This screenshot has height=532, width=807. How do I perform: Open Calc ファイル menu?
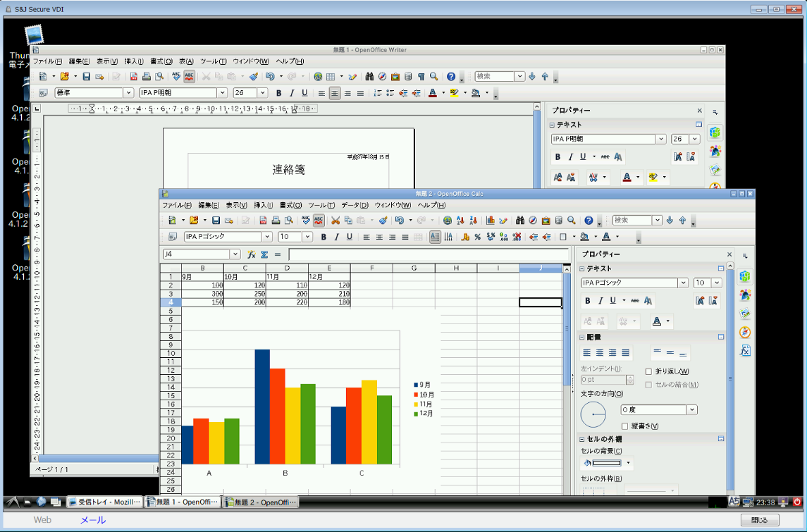[x=177, y=205]
